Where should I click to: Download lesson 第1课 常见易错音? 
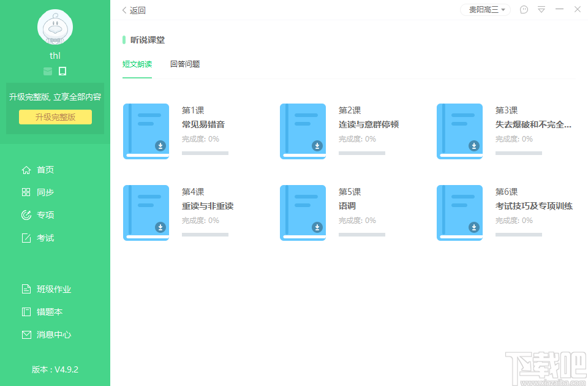(x=160, y=146)
